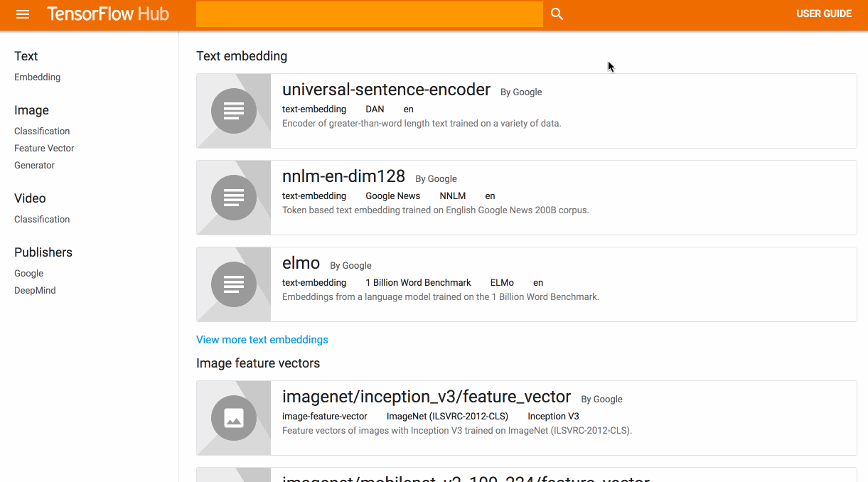Screen dimensions: 868x482
Task: Click the en tag on the elmo card
Action: [x=538, y=282]
